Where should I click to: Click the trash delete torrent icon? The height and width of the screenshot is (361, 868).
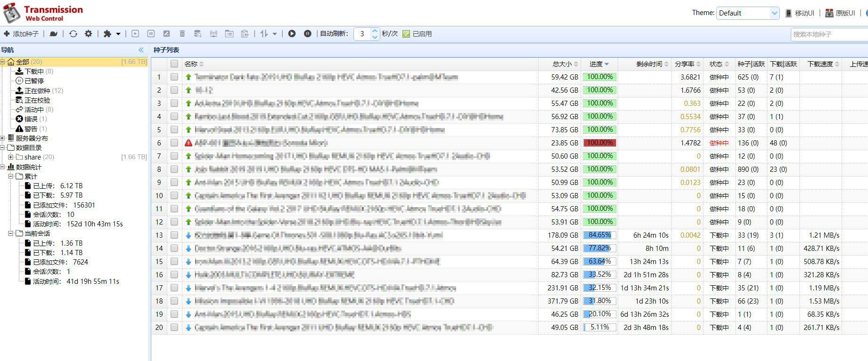tap(182, 34)
